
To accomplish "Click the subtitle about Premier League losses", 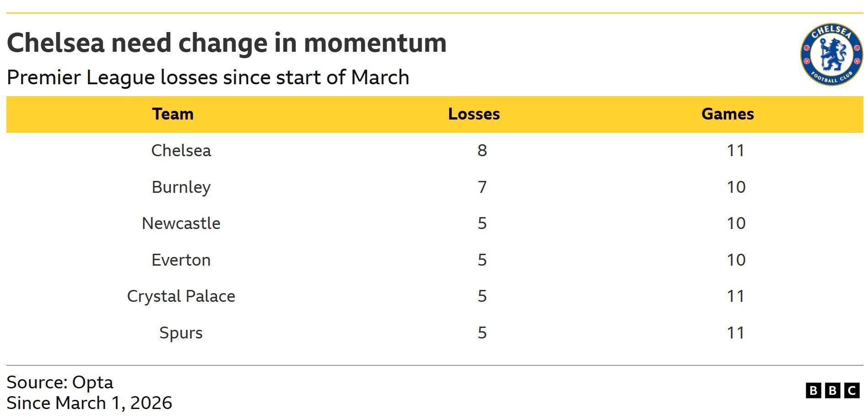I will point(208,77).
